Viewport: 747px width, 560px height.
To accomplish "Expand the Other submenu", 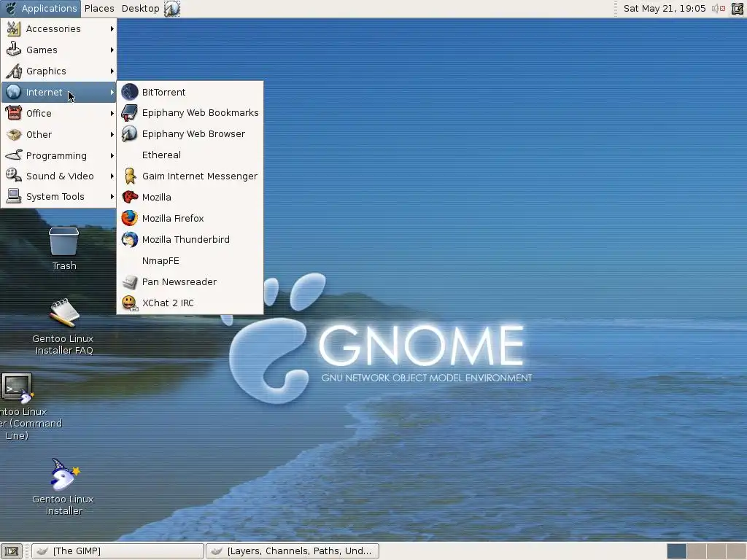I will tap(58, 135).
